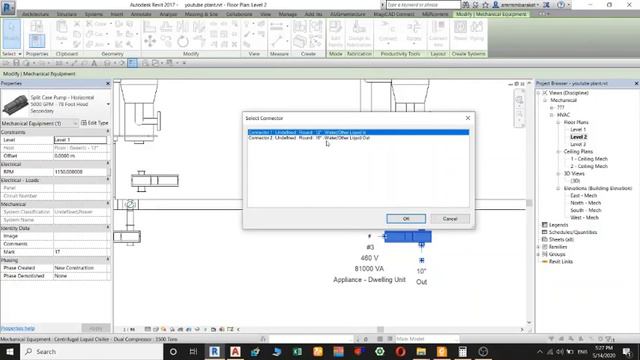Image resolution: width=640 pixels, height=360 pixels.
Task: Open the Architecture ribbon tab
Action: click(35, 14)
